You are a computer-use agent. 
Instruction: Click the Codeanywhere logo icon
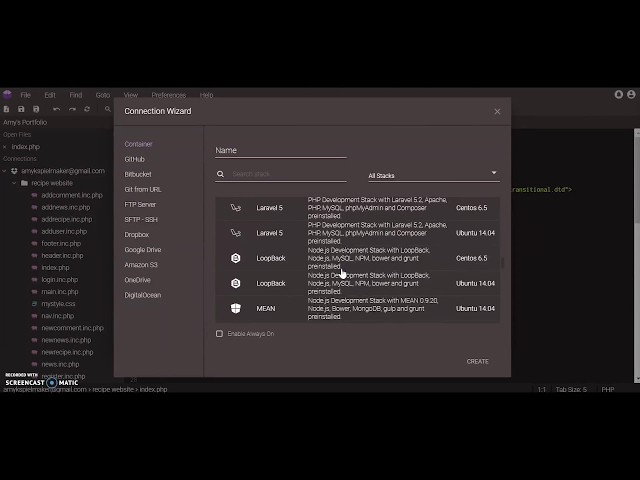(x=7, y=95)
